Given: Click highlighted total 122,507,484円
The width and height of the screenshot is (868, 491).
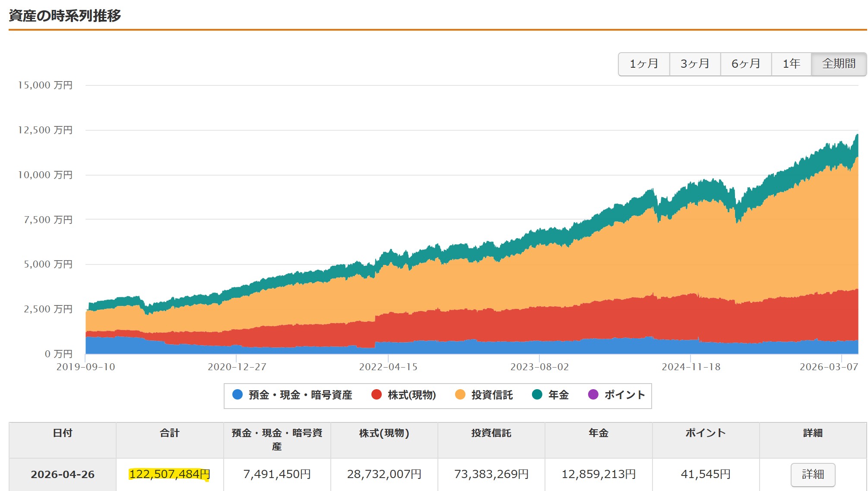Looking at the screenshot, I should coord(169,474).
